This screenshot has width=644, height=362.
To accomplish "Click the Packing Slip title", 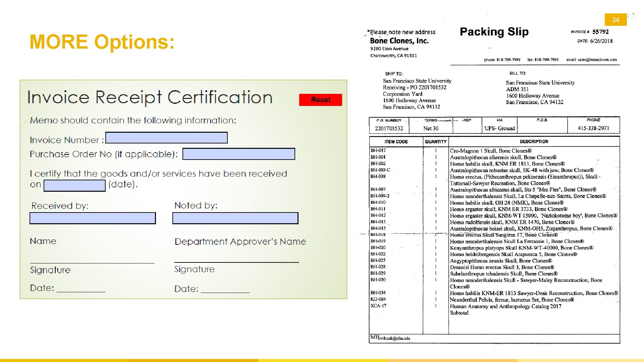I will 494,32.
